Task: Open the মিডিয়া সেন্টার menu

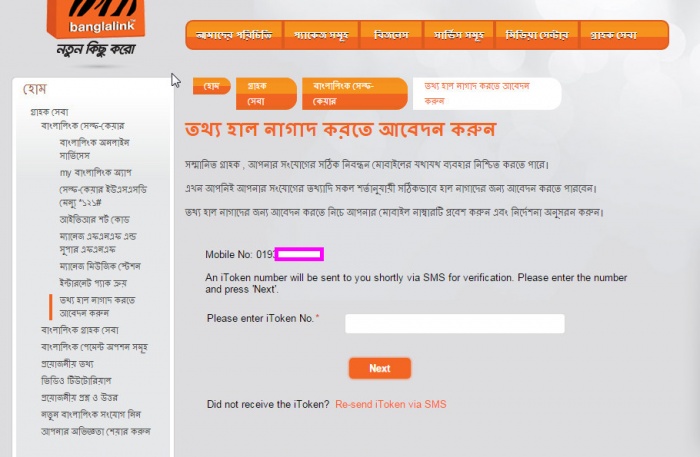Action: click(537, 35)
